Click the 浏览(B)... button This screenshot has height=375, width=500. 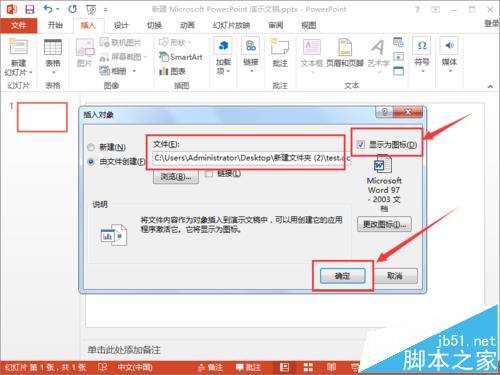(x=176, y=177)
